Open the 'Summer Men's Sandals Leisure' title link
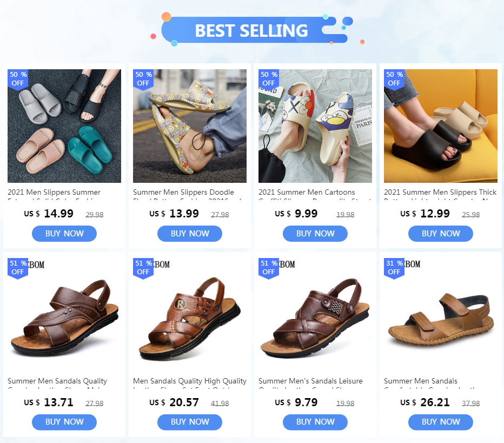 click(x=310, y=381)
